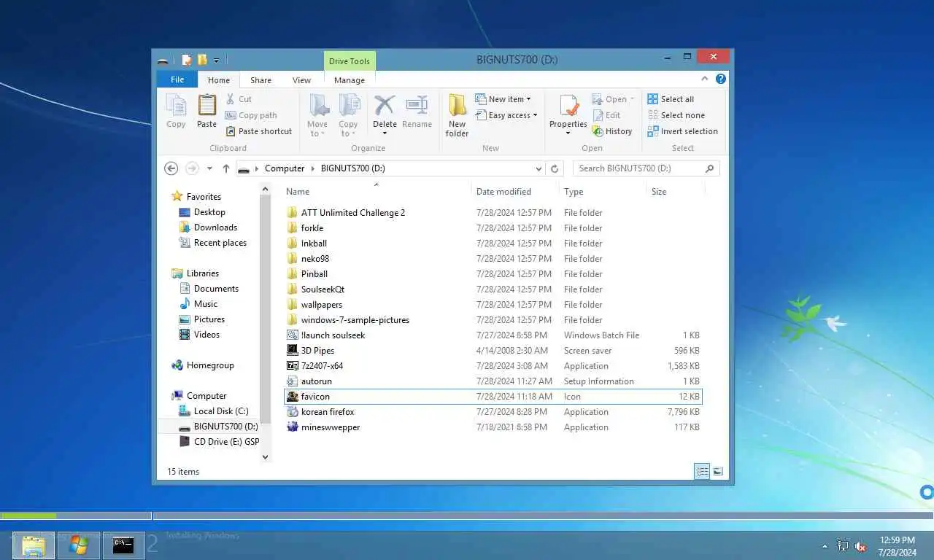
Task: Open Properties checkmark icon
Action: pyautogui.click(x=568, y=106)
